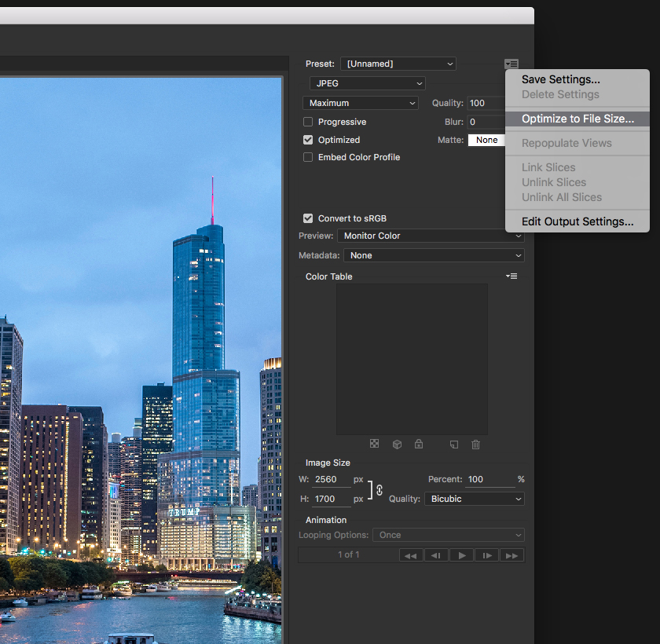Click the Matte color swatch showing None
The image size is (660, 644).
486,140
